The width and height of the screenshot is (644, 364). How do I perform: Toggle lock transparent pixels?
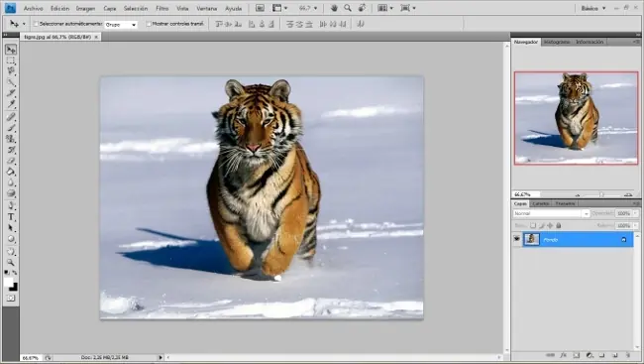[533, 225]
